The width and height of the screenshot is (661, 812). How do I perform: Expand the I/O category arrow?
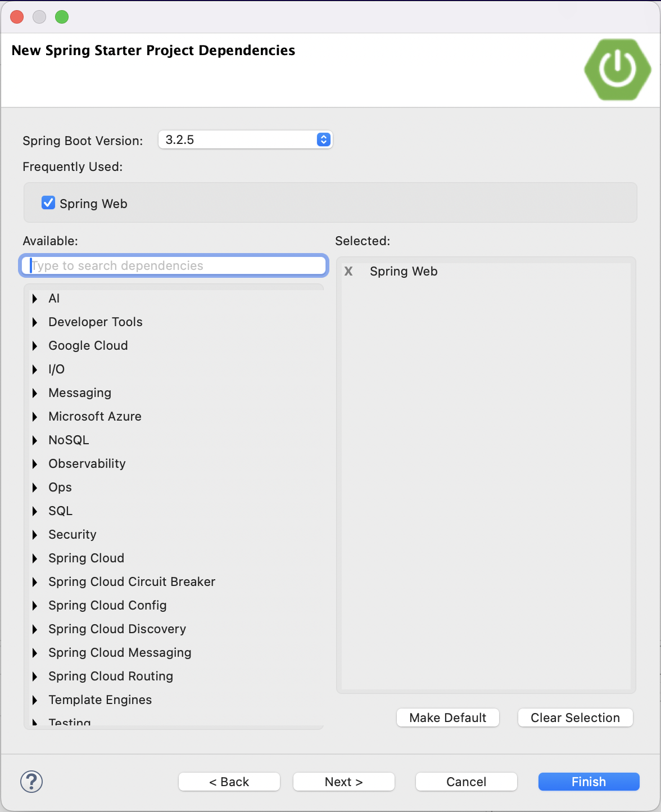coord(35,369)
